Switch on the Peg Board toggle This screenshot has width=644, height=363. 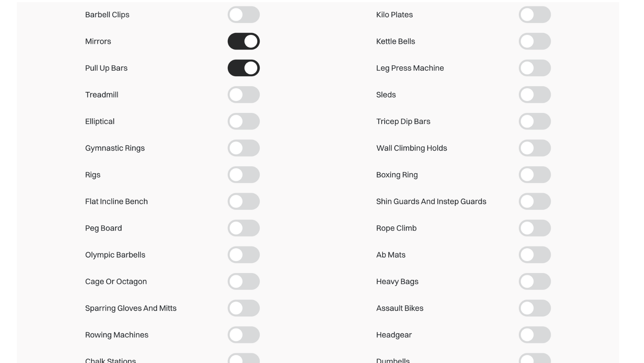243,228
